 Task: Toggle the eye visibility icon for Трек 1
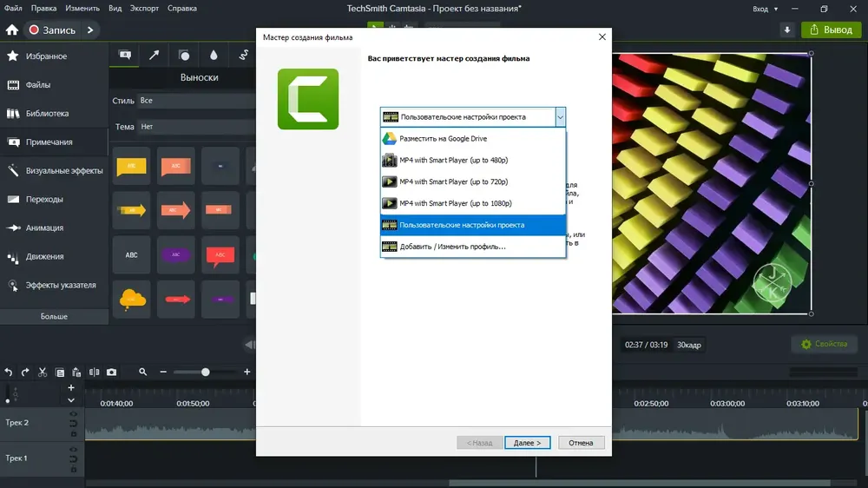tap(73, 449)
